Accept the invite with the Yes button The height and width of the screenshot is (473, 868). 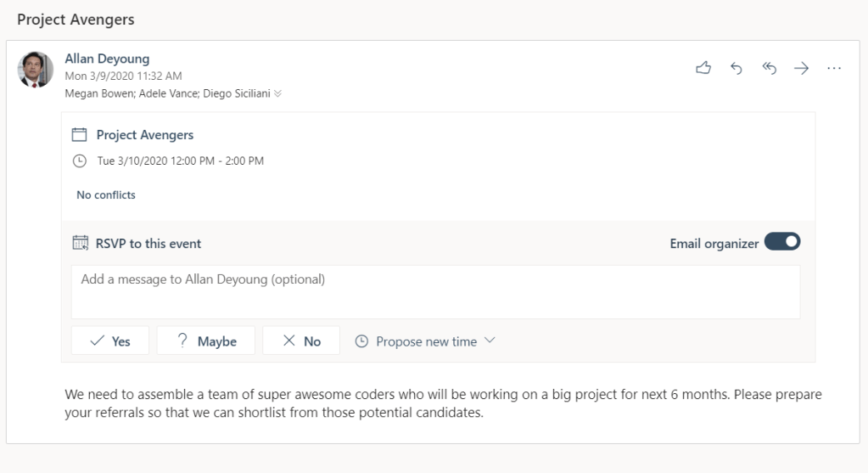110,341
